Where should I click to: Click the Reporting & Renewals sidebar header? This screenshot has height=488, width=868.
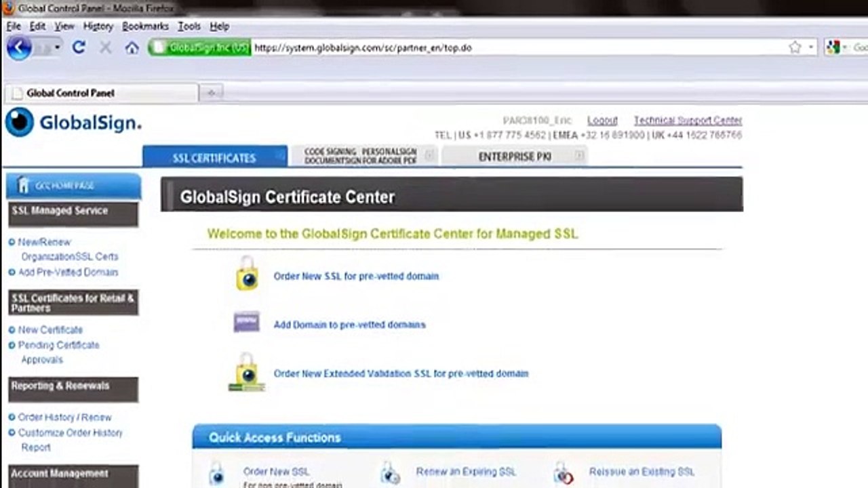pos(73,389)
